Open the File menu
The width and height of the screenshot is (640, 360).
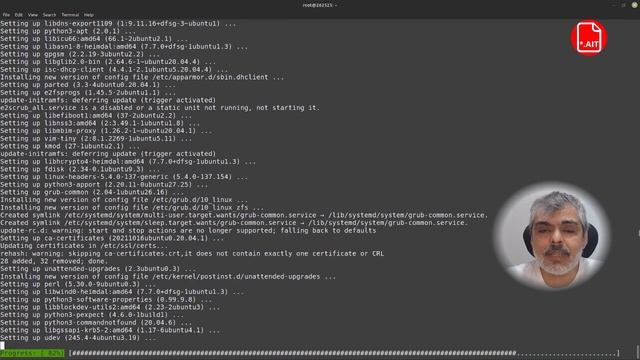tap(6, 15)
